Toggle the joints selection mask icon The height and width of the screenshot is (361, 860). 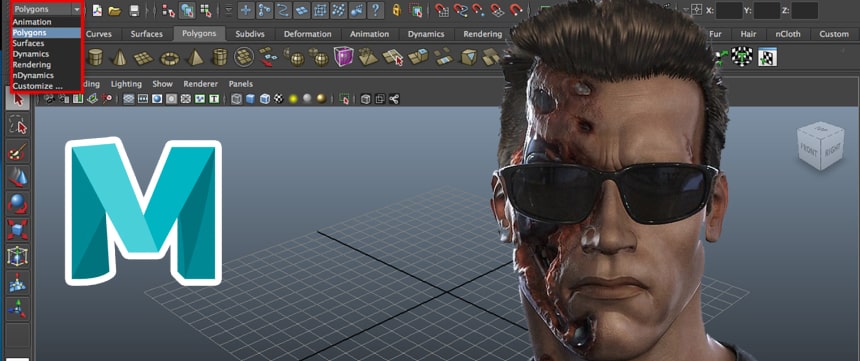265,10
